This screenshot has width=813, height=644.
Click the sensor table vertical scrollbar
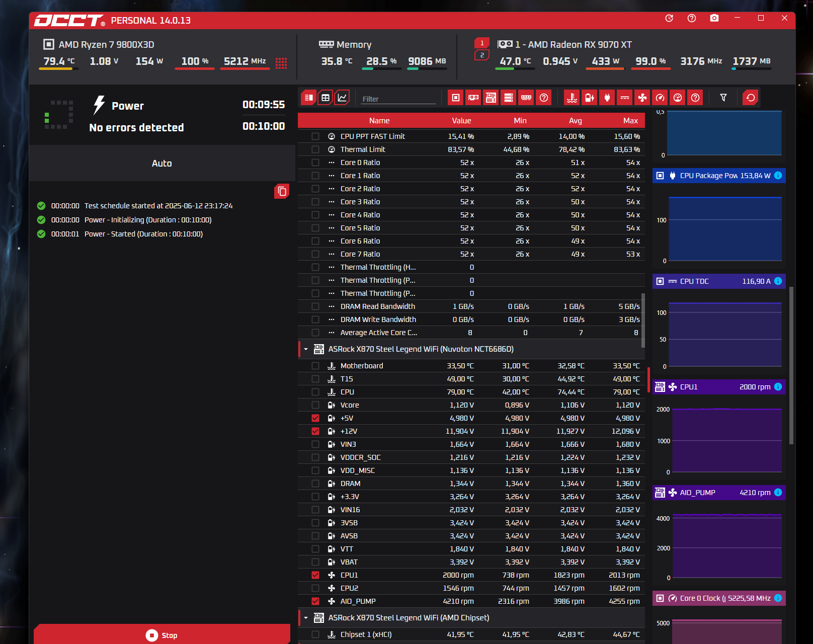point(643,320)
